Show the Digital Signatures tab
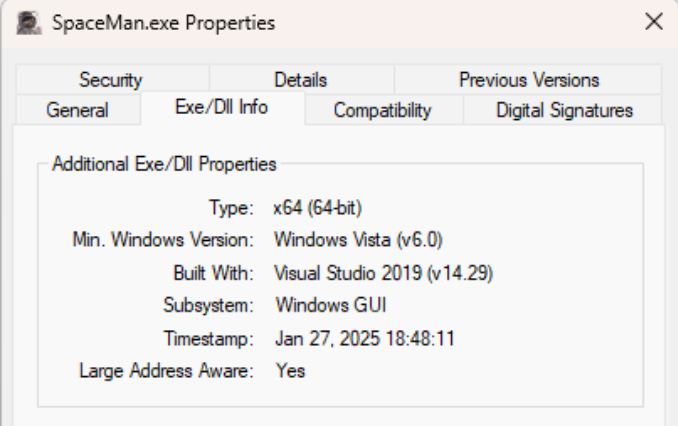 point(564,110)
